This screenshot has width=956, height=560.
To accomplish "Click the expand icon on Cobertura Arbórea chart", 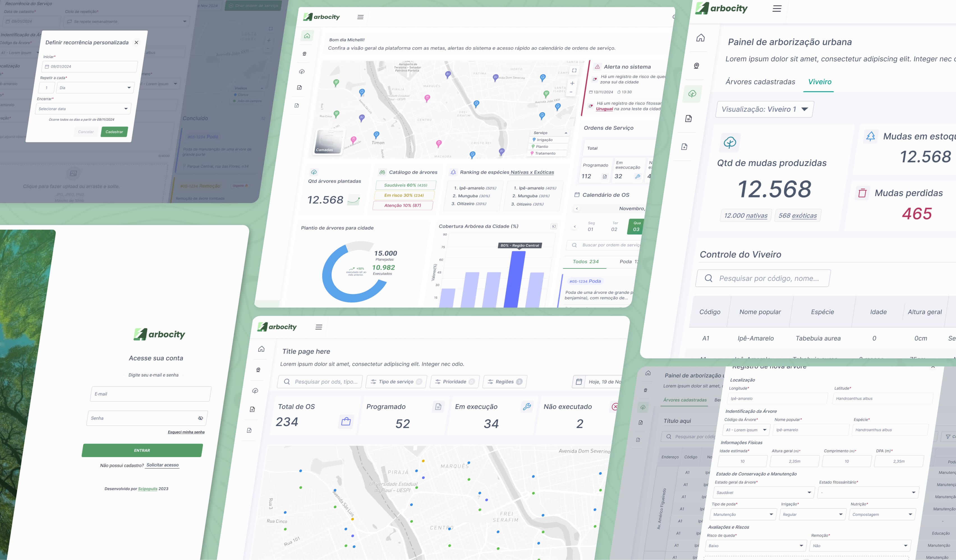I will click(553, 226).
